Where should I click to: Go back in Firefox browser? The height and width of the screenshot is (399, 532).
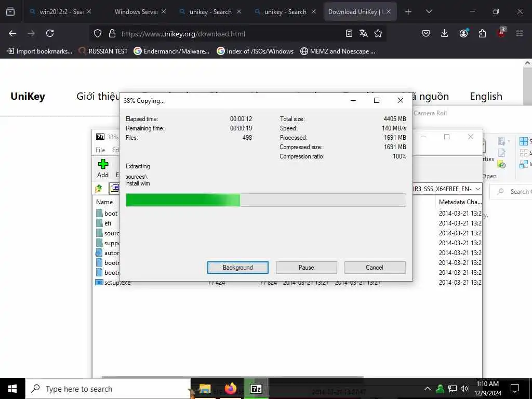(12, 33)
